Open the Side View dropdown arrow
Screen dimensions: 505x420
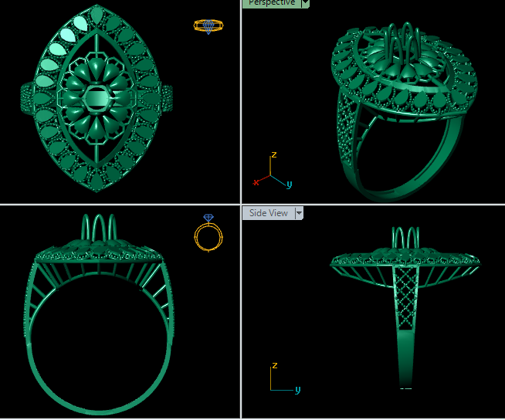pos(299,213)
